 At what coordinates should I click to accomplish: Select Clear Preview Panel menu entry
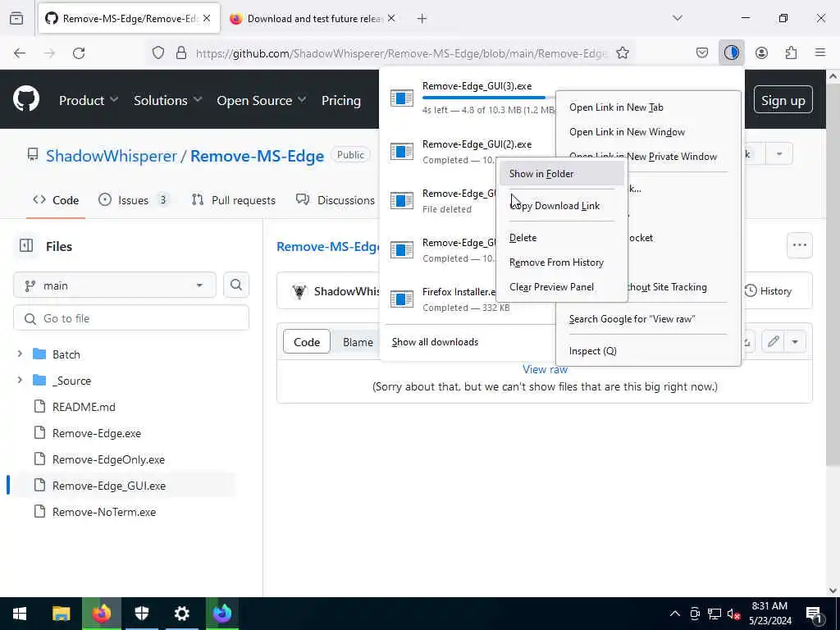click(x=561, y=286)
